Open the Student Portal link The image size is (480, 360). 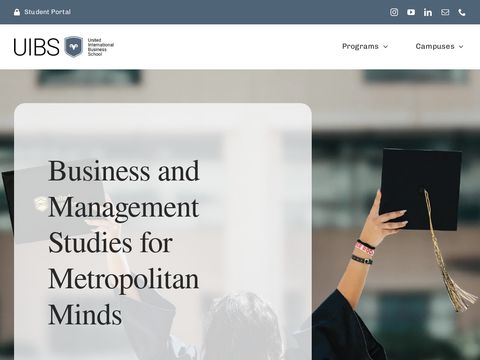[47, 12]
